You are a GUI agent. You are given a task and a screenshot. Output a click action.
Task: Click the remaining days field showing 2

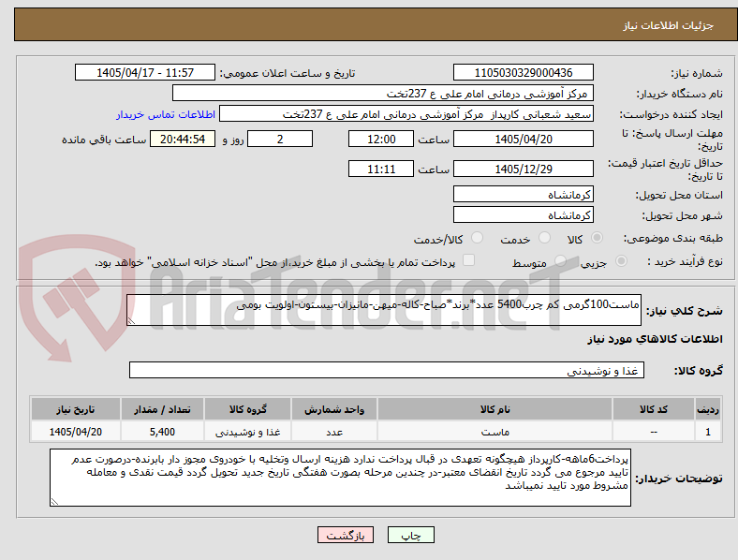(x=280, y=139)
